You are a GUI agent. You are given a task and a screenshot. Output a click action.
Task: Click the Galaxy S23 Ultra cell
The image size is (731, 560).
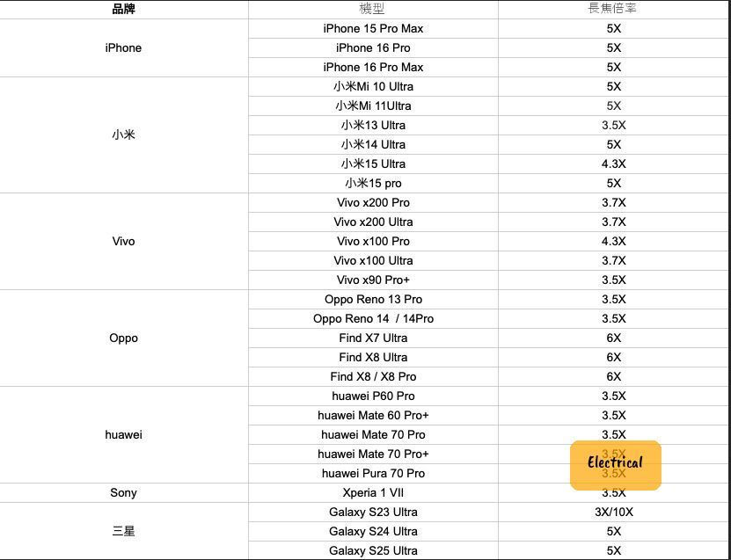coord(373,512)
